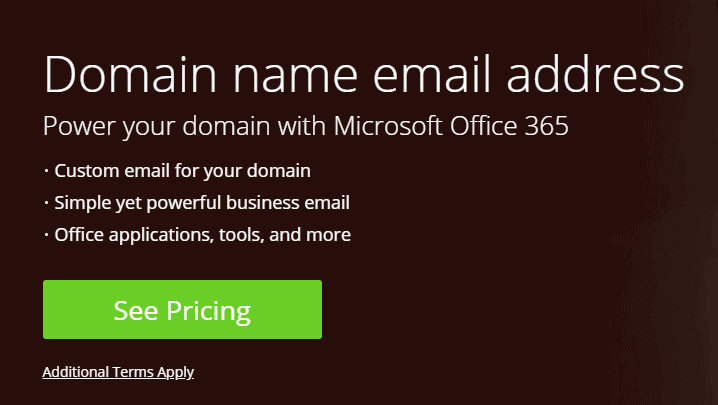Image resolution: width=718 pixels, height=405 pixels.
Task: Click the "Office applications, tools, and more" line
Action: (202, 236)
